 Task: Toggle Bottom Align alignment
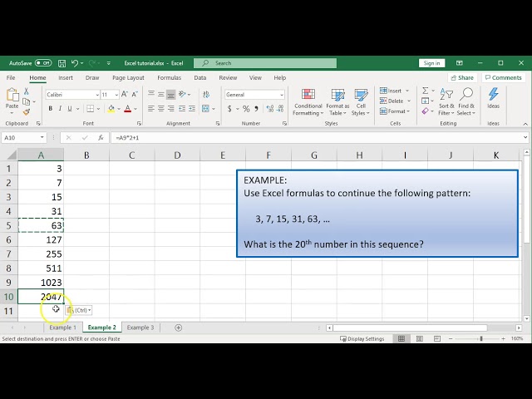pos(171,94)
